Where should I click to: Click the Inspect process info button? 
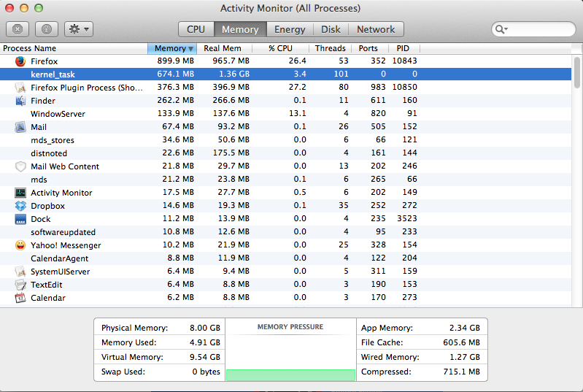[47, 29]
